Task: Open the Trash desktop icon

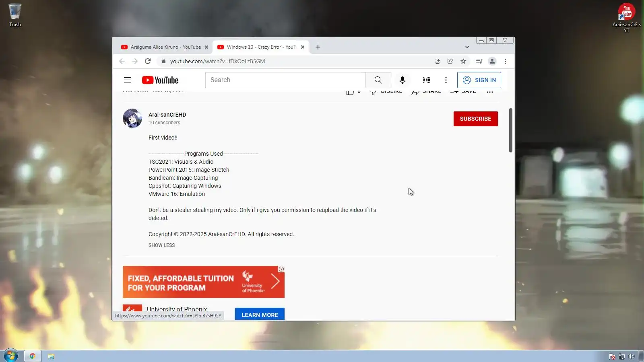Action: [15, 15]
